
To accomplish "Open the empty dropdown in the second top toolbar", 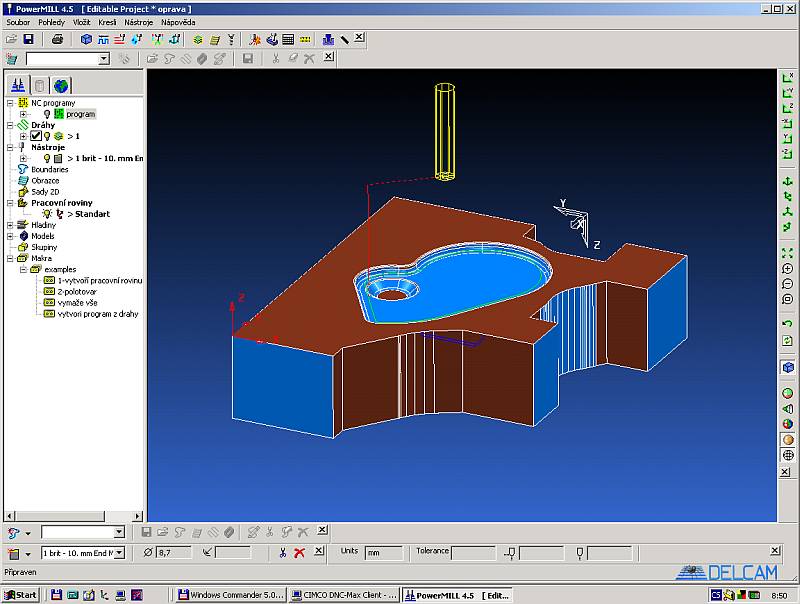I will click(104, 59).
